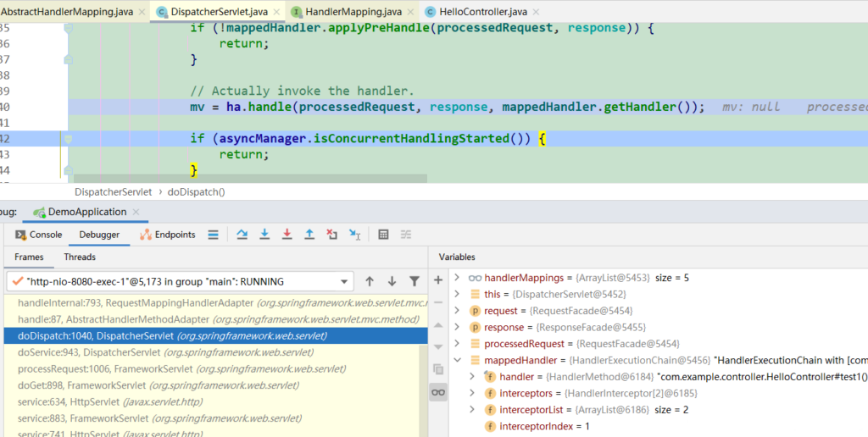Open the Endpoints tab

(167, 235)
